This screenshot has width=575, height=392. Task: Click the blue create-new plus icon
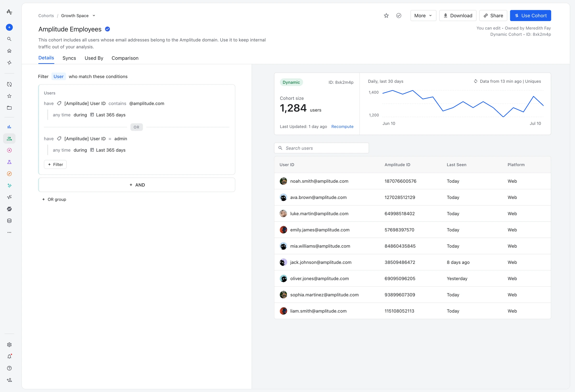[x=9, y=27]
